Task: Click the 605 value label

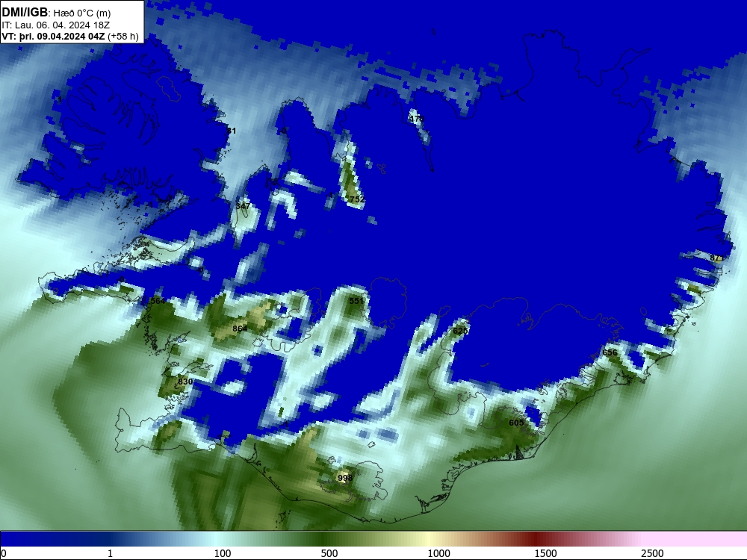Action: [516, 423]
